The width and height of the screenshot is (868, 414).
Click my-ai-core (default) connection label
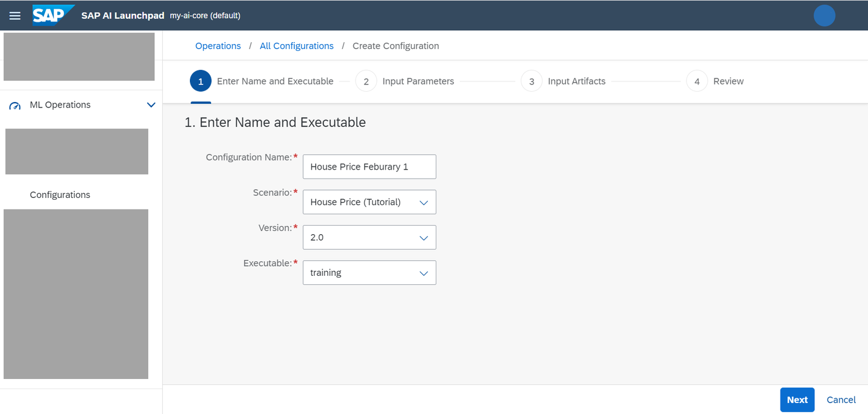tap(206, 16)
